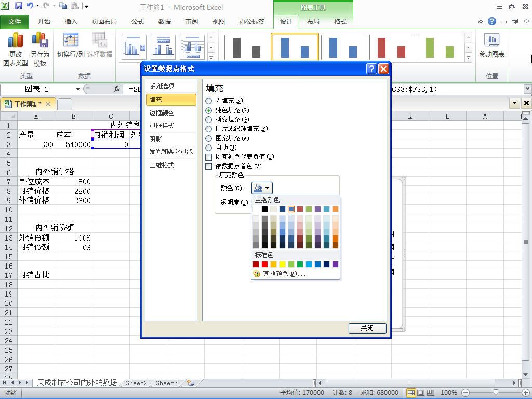Open the File tab

point(15,22)
